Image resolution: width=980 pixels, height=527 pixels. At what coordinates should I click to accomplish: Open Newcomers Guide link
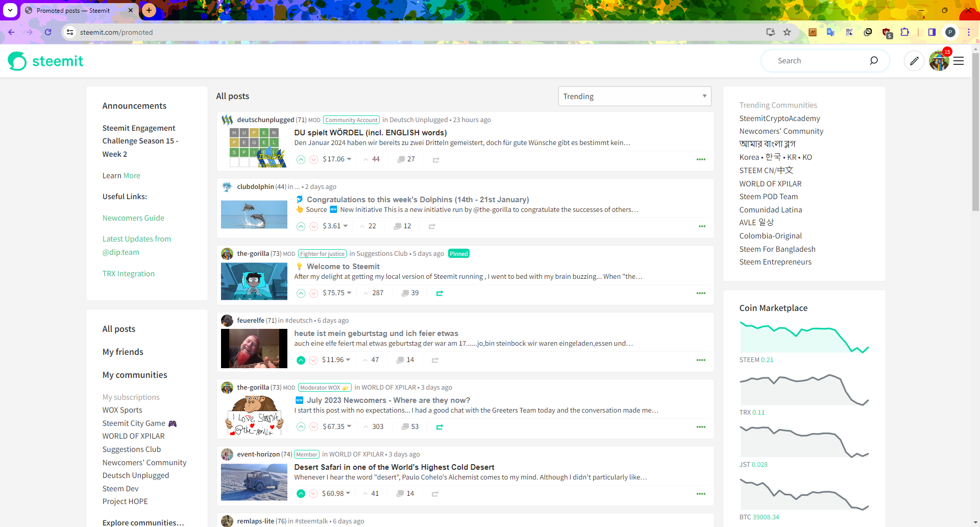[133, 218]
